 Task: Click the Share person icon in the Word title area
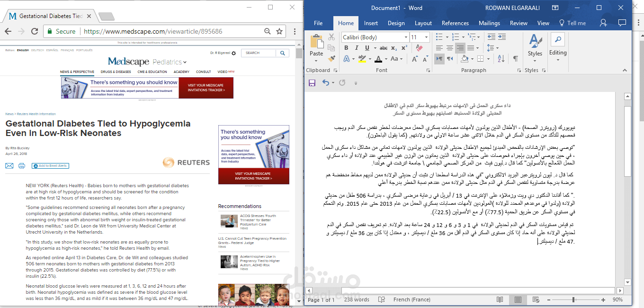coord(603,23)
